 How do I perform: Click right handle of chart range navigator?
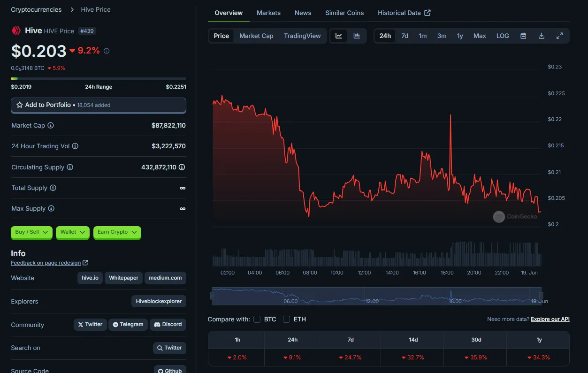click(541, 296)
